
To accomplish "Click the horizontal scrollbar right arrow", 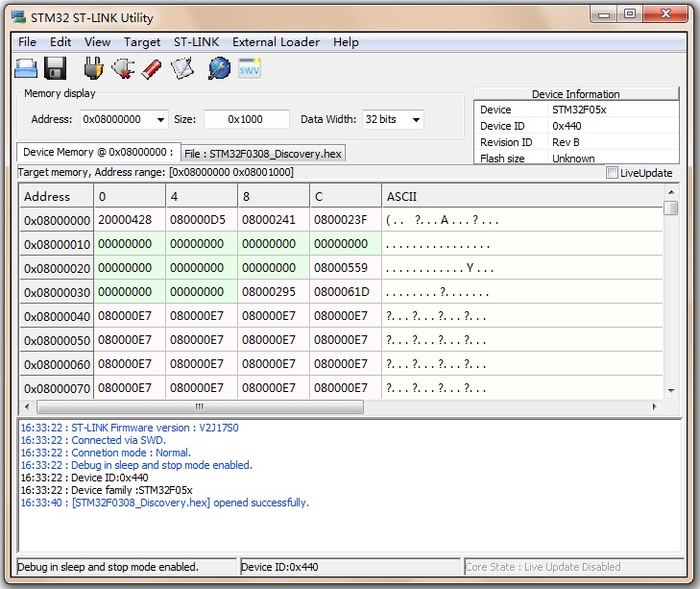I will point(655,406).
